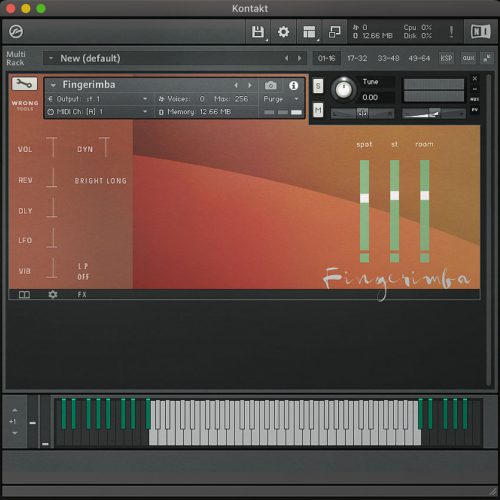This screenshot has height=500, width=500.
Task: Click the pitch bend wheel strip
Action: point(33,422)
